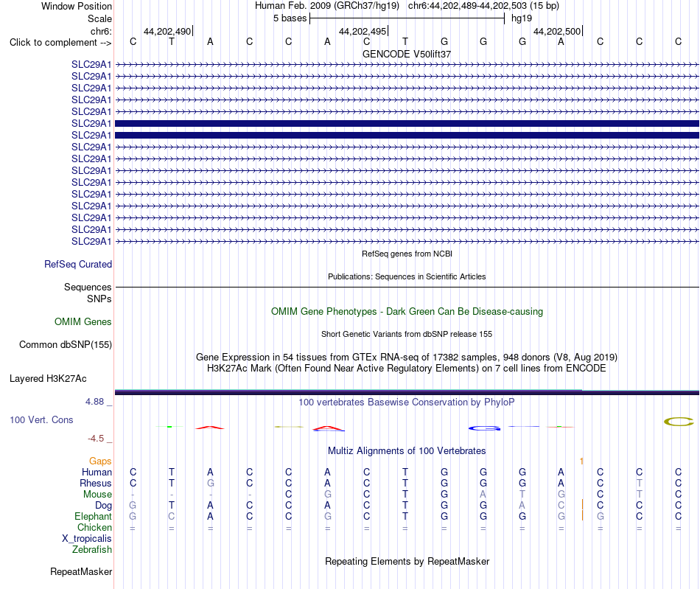Select the RefSeq Curated track label

click(x=78, y=265)
